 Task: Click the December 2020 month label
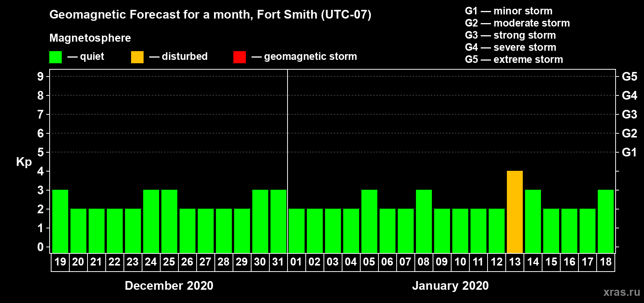[x=169, y=286]
